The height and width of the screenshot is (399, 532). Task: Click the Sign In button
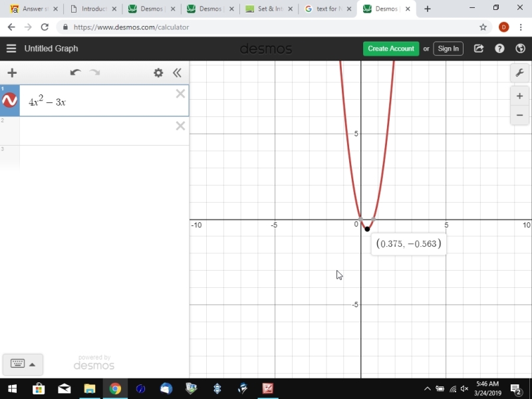pos(448,49)
